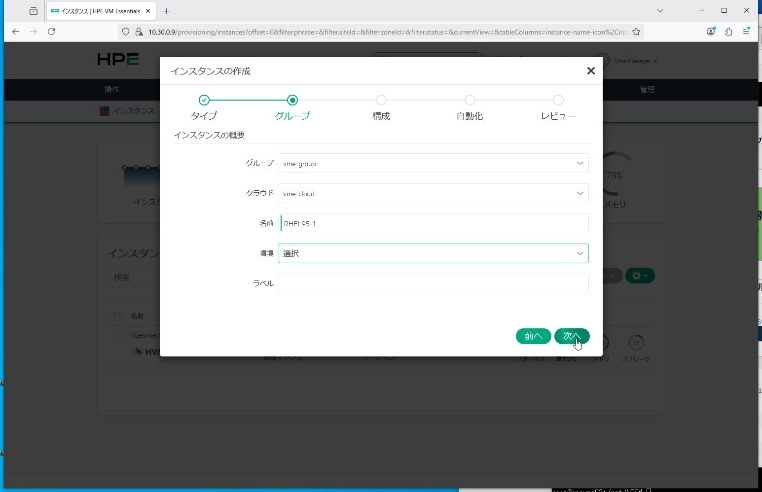
Task: Open the クラウド dropdown
Action: (433, 193)
